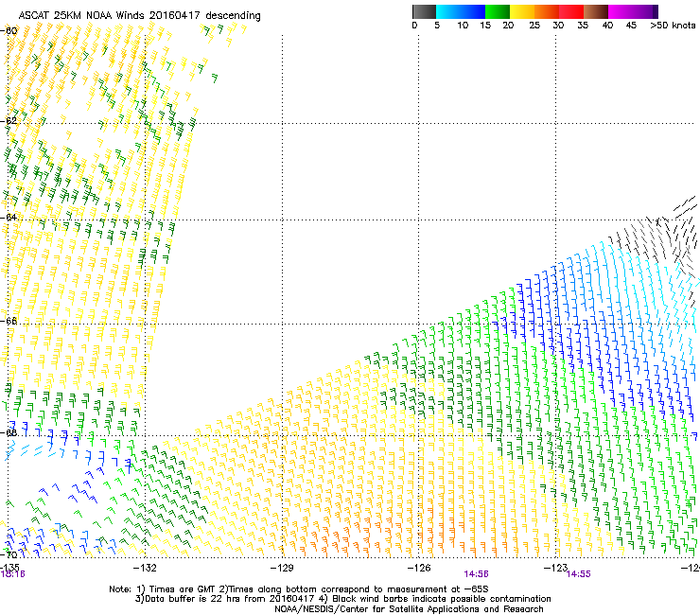Screen dimensions: 700x615
Task: Pick the yellow 20–25 knots legend swatch
Action: [522, 11]
